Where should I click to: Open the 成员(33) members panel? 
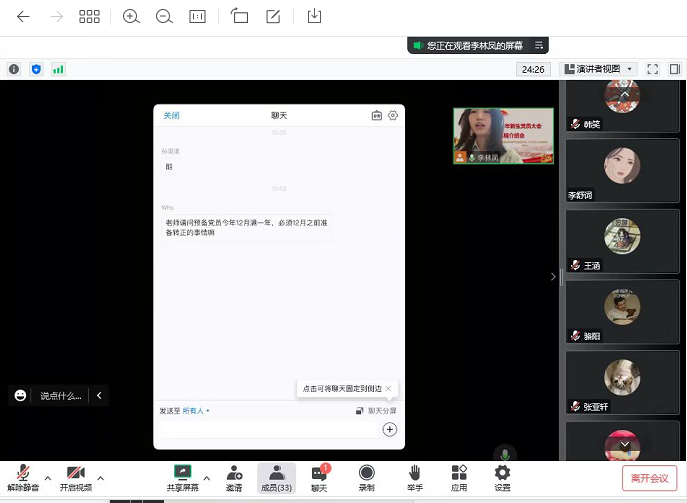(276, 477)
